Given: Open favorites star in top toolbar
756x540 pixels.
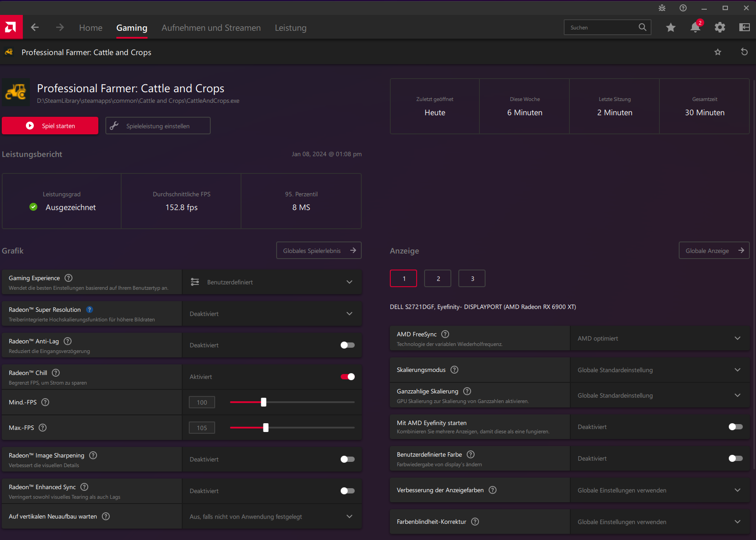Looking at the screenshot, I should click(x=671, y=28).
